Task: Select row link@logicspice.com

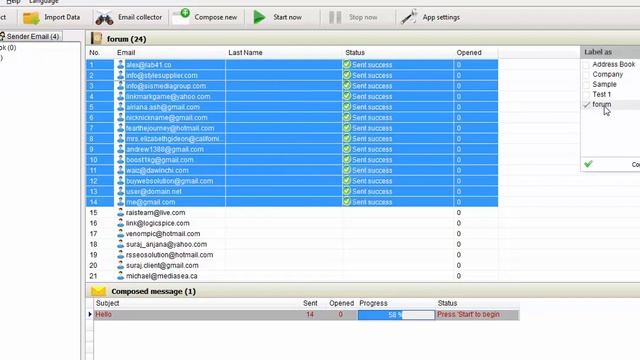Action: (292, 223)
